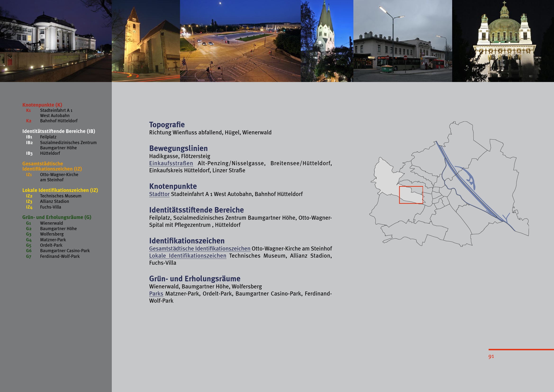Select the wide night intersection photo
This screenshot has width=554, height=392.
pos(240,41)
